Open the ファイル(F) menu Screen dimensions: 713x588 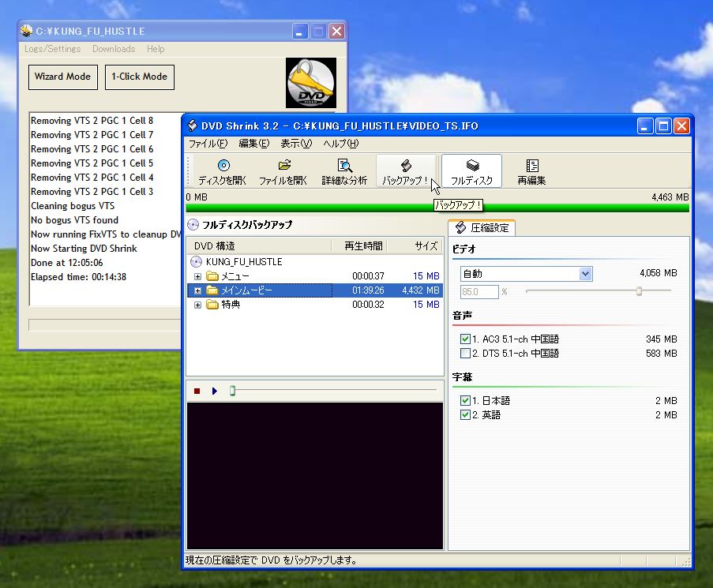[208, 144]
